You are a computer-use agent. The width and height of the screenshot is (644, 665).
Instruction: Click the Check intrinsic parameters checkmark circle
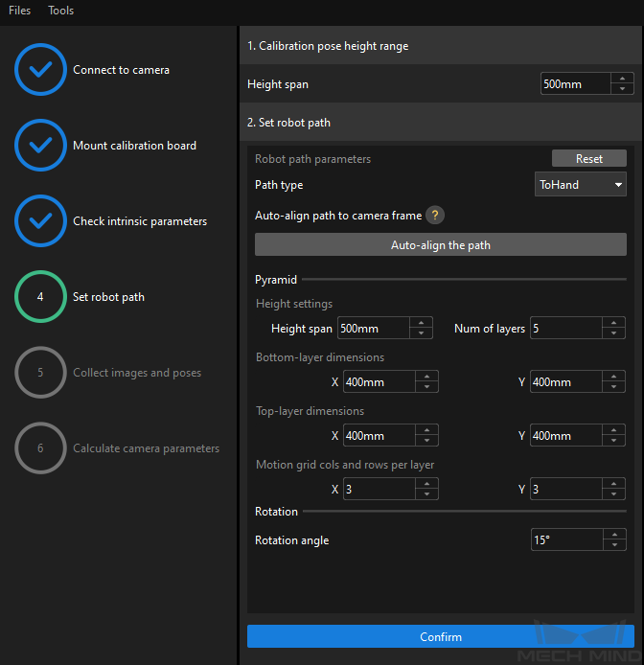pos(40,221)
